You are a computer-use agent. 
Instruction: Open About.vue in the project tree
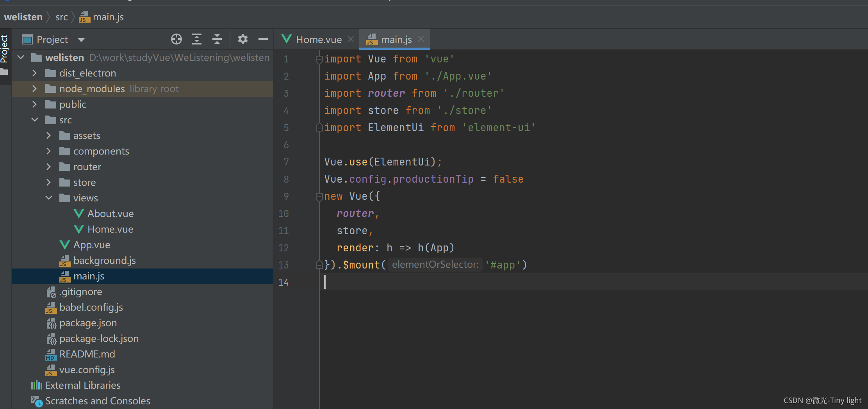111,213
